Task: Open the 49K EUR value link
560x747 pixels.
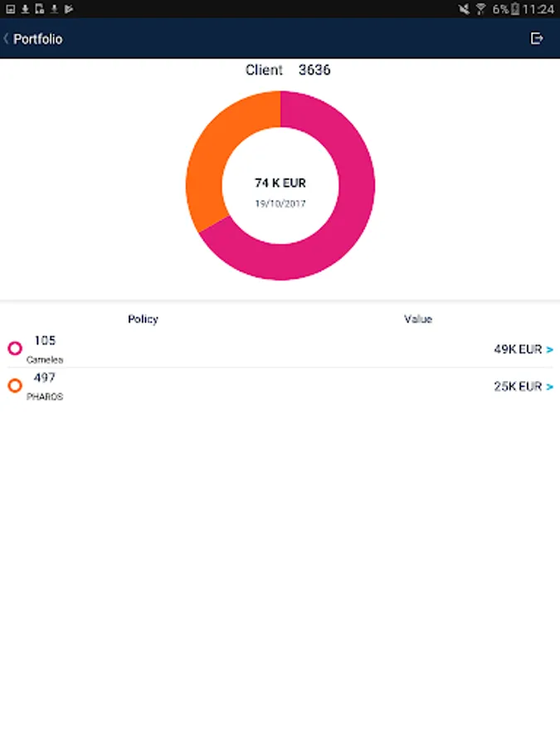Action: tap(518, 349)
